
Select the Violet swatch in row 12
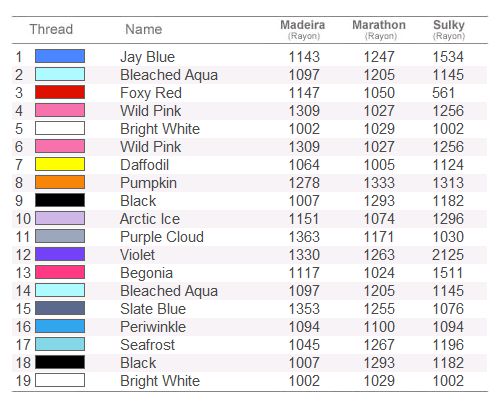click(x=60, y=254)
